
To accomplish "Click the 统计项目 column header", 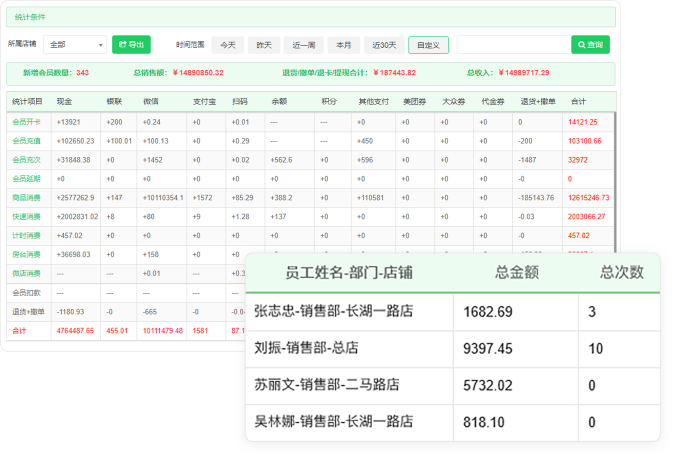I will (27, 102).
